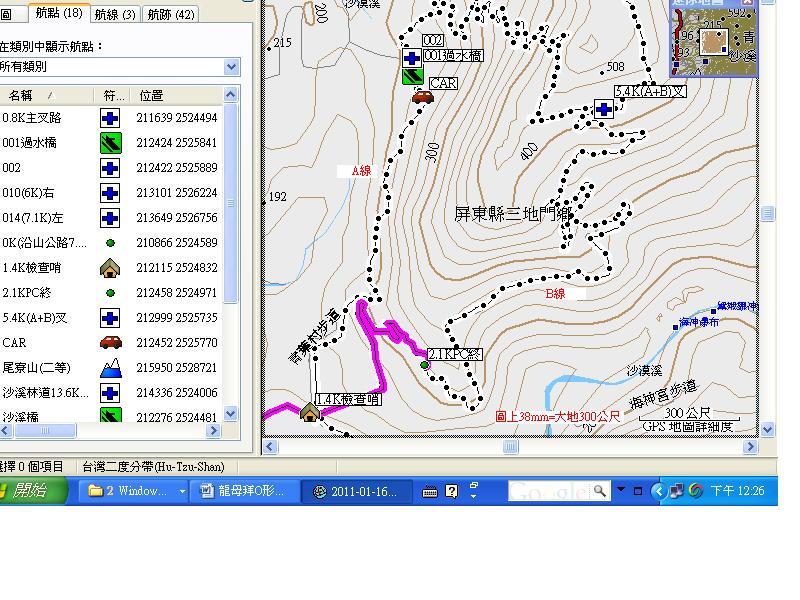Click 001過水橋 green bridge symbol on map

point(412,77)
